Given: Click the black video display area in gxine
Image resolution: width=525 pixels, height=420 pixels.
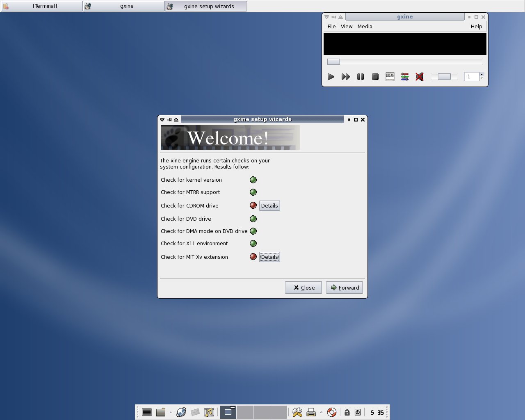Looking at the screenshot, I should tap(405, 43).
